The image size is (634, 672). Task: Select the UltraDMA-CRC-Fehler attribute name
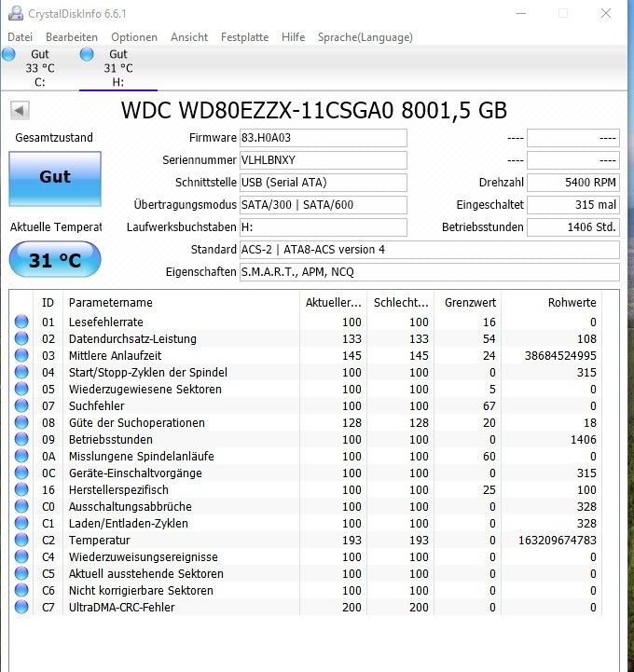[x=122, y=607]
